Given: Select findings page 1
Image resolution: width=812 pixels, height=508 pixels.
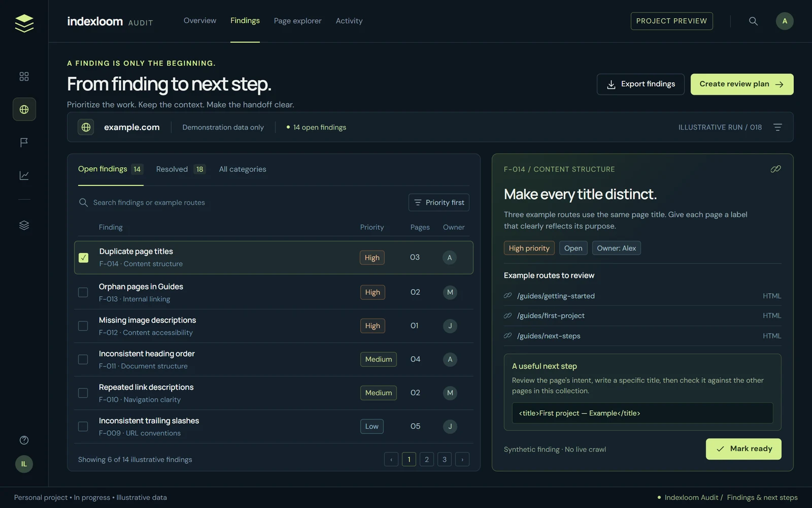Looking at the screenshot, I should 409,459.
